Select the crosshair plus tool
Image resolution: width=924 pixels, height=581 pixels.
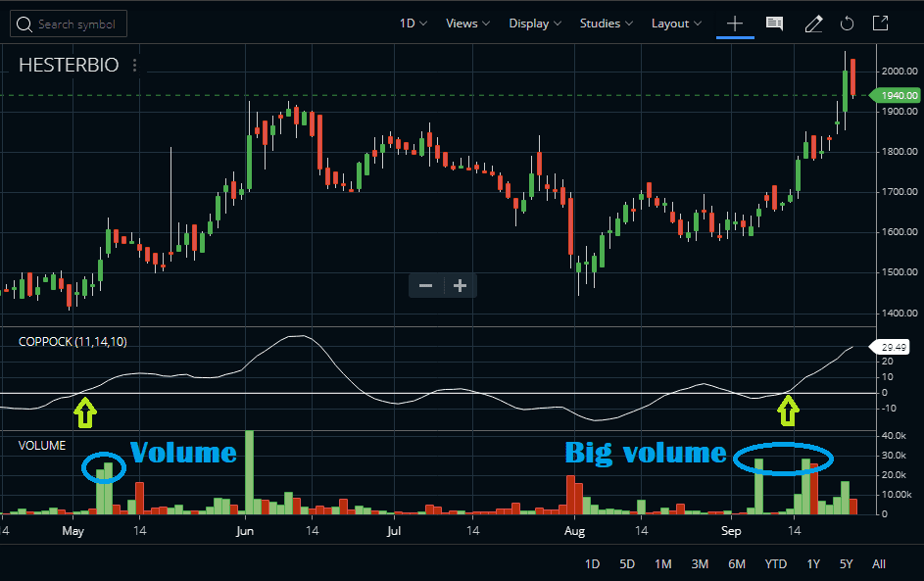pyautogui.click(x=735, y=24)
